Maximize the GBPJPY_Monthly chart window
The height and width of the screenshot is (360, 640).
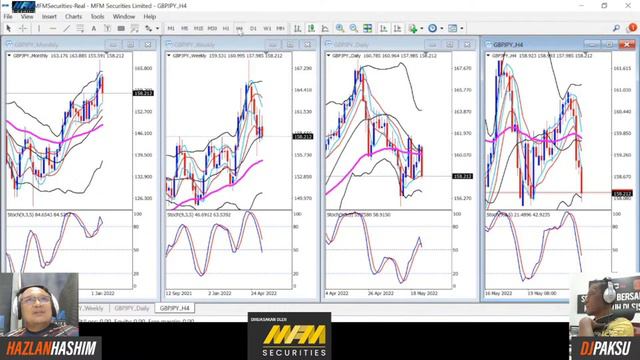[131, 44]
